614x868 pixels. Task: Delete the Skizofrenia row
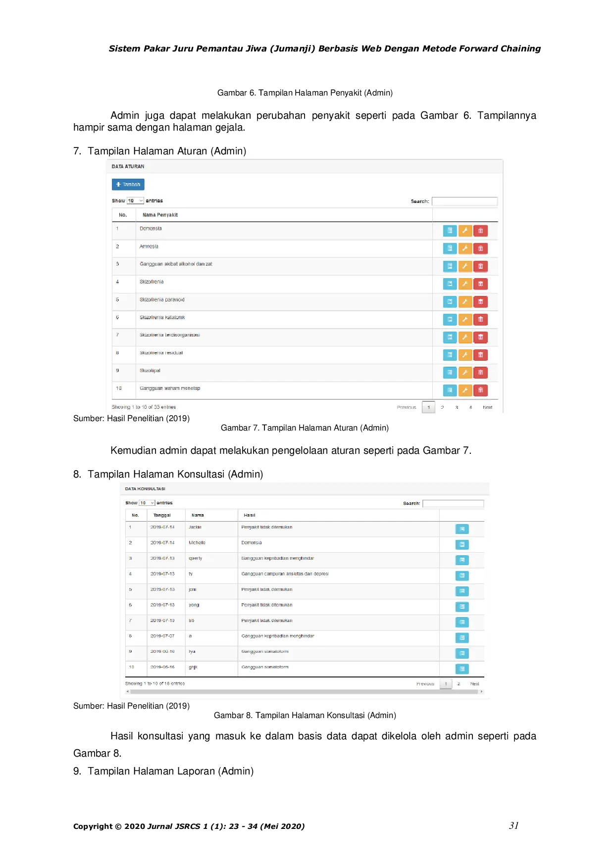(x=480, y=284)
